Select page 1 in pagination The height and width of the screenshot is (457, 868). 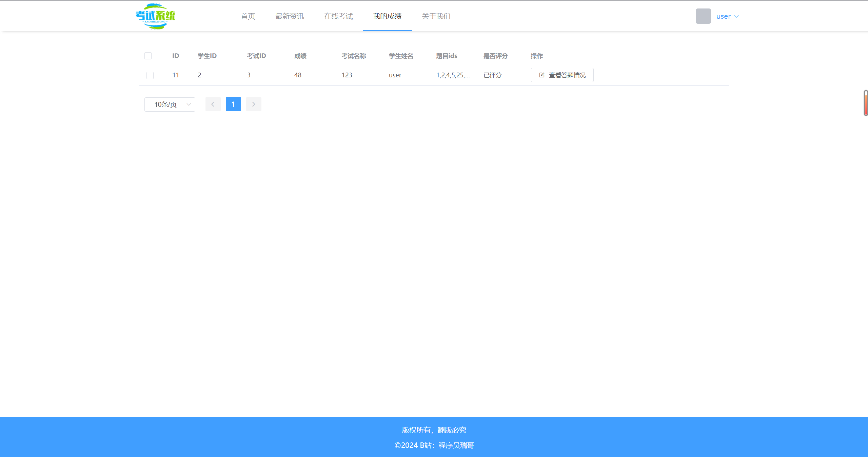click(233, 104)
